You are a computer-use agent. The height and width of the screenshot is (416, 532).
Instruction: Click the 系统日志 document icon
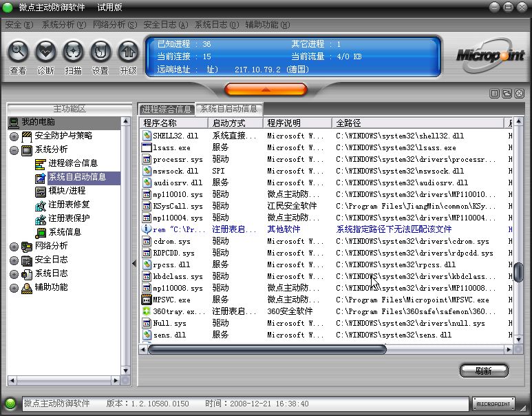tap(26, 274)
